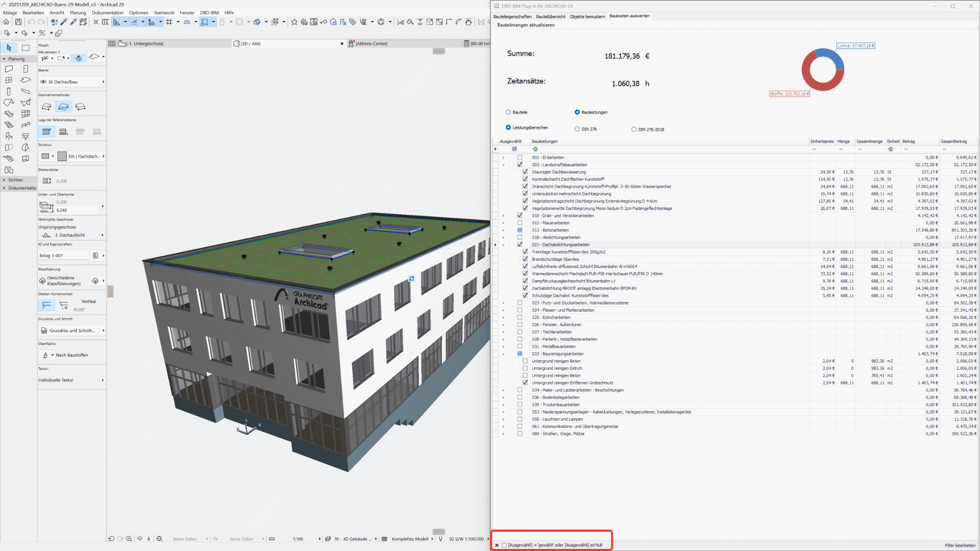Viewport: 980px width, 551px height.
Task: Select the DIN 276-2018 radio option
Action: 634,129
